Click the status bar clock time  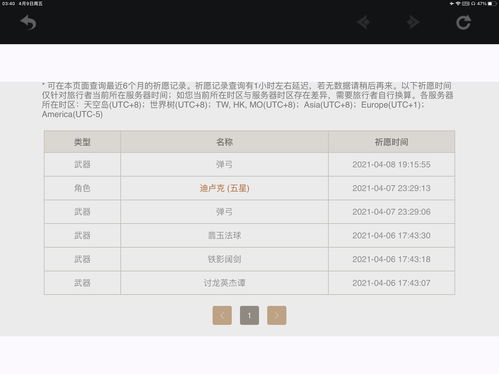[x=8, y=4]
